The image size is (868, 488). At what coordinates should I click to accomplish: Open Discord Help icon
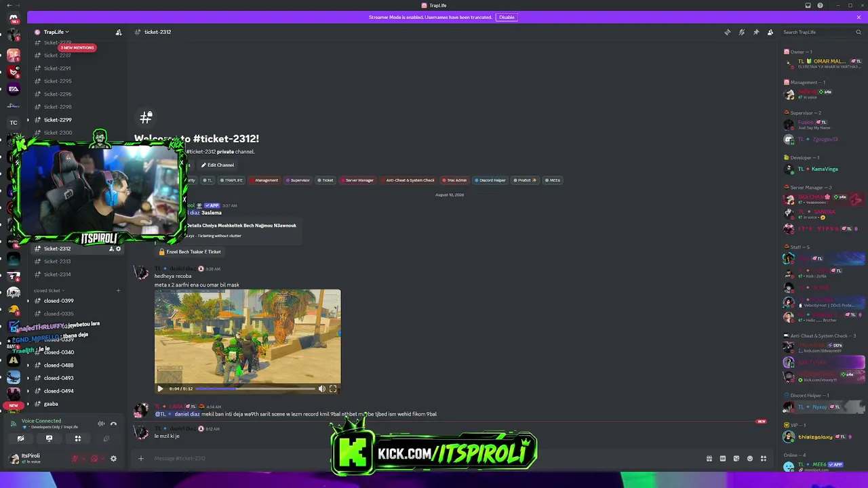click(x=820, y=5)
